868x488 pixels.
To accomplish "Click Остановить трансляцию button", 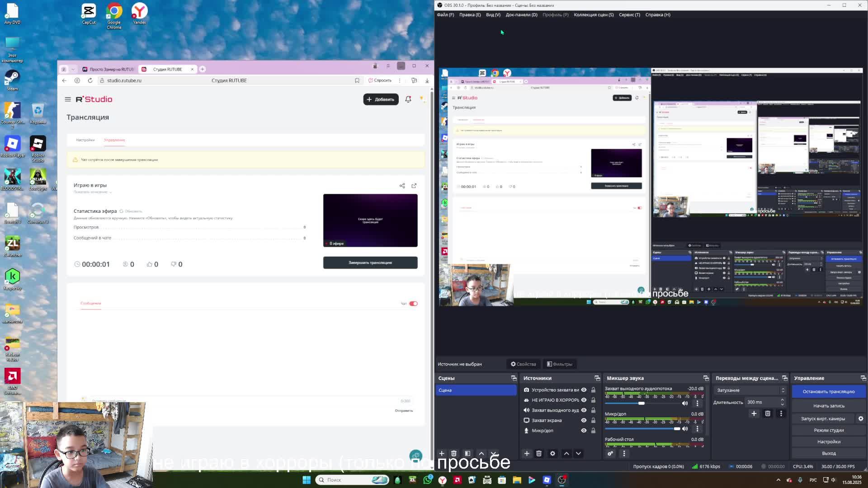I will coord(828,392).
